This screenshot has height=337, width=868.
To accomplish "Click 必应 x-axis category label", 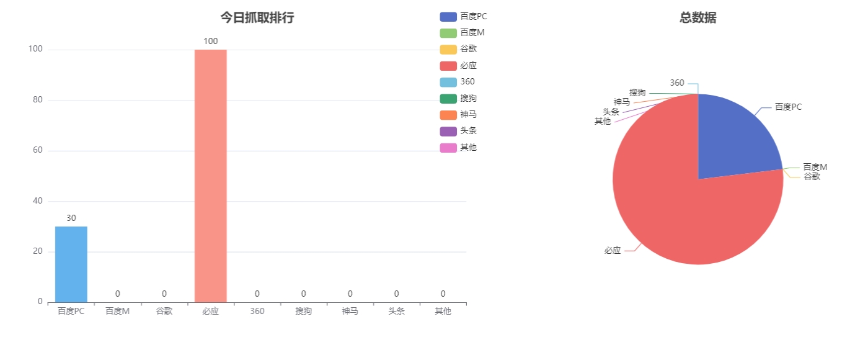I will [x=211, y=311].
